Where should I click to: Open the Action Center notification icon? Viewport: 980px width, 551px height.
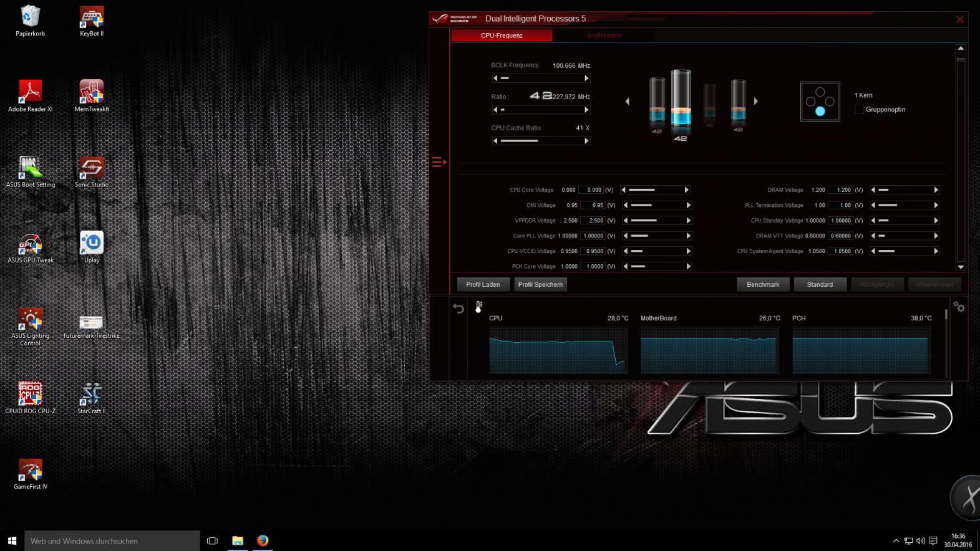tap(933, 541)
